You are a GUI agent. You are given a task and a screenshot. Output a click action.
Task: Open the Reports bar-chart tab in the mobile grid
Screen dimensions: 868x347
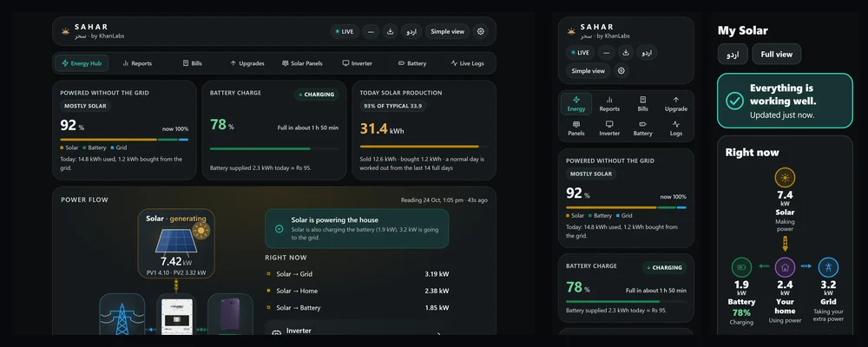[x=609, y=103]
